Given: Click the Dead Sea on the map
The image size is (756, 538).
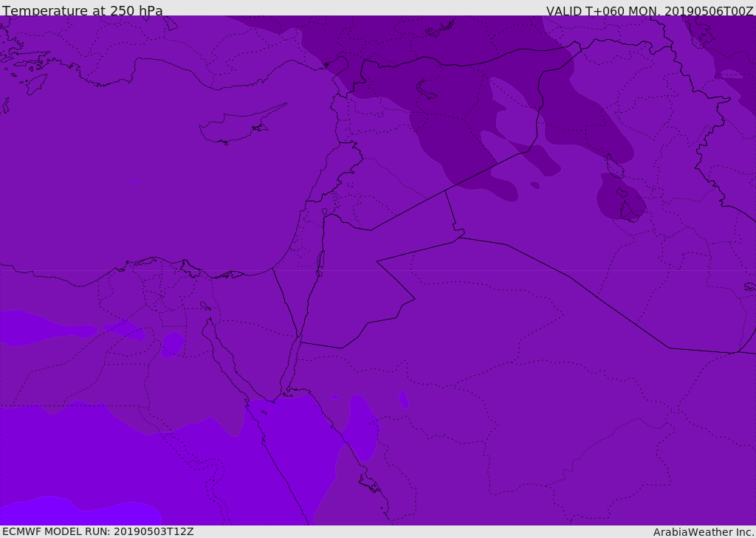Looking at the screenshot, I should (320, 262).
